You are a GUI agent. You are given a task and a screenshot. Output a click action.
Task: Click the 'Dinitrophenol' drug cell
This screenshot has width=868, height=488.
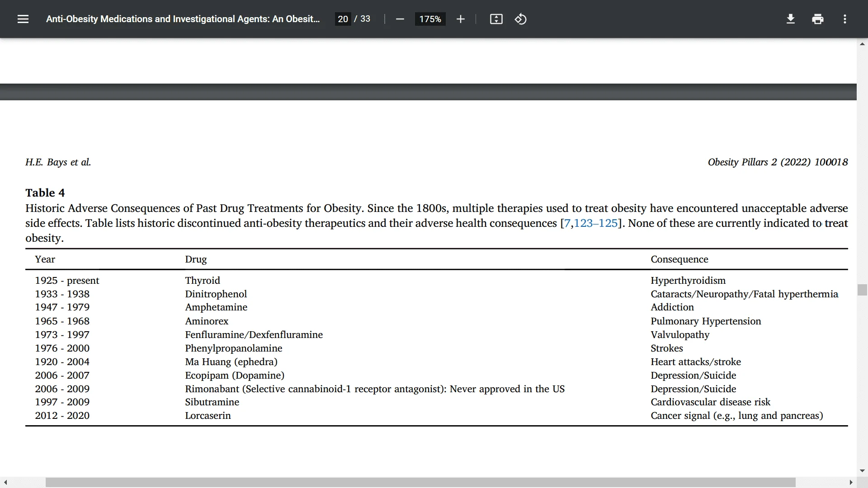click(216, 294)
